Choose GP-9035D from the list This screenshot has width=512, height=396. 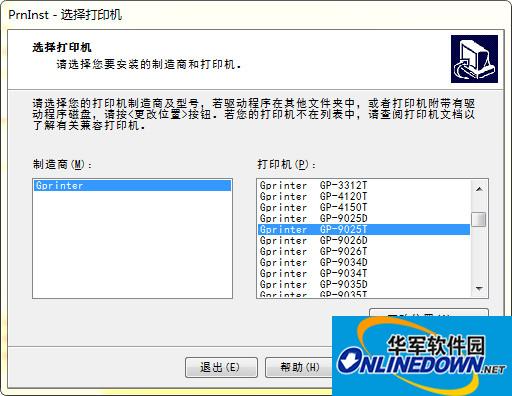pos(364,284)
